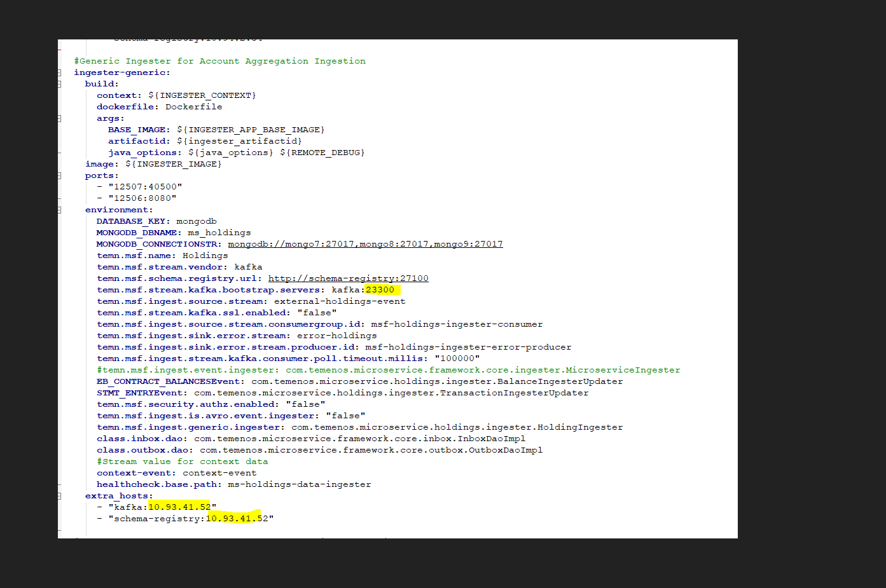Collapse the extra_hosts fold marker
This screenshot has height=588, width=886.
coord(59,496)
